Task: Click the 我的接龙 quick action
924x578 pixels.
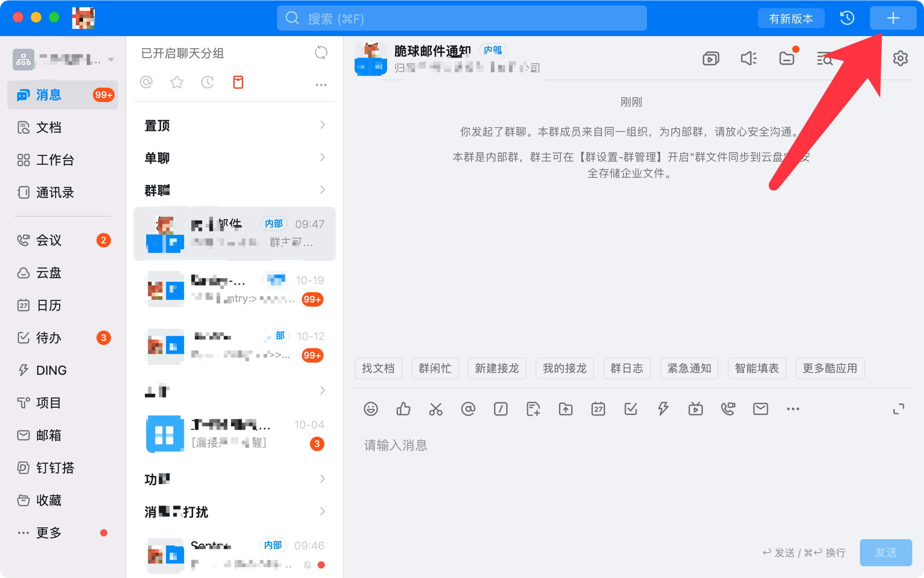Action: [564, 368]
